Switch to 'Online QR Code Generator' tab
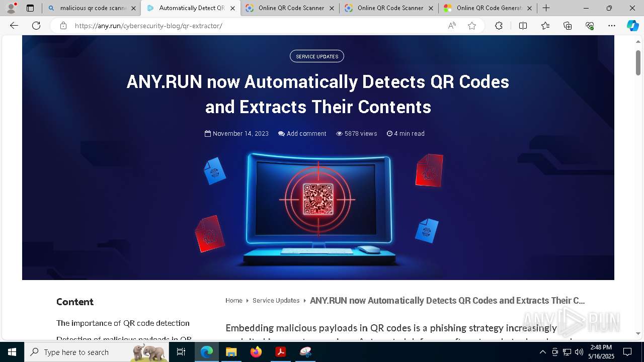Image resolution: width=644 pixels, height=362 pixels. 488,8
